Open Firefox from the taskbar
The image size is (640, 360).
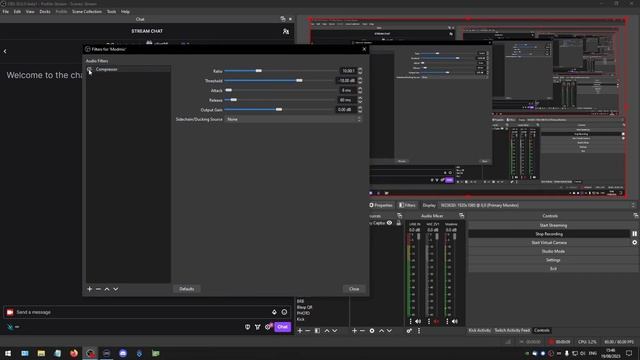(74, 353)
